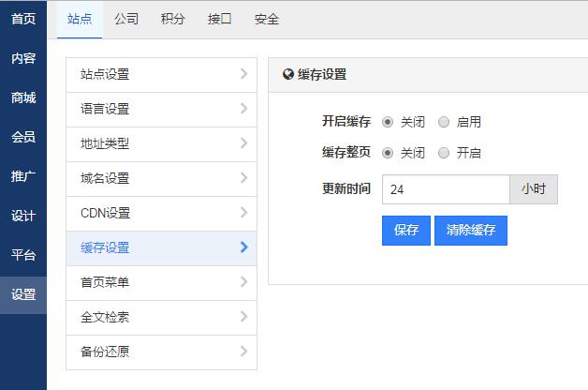This screenshot has width=588, height=390.
Task: Open 会员 in the left sidebar
Action: pos(23,137)
